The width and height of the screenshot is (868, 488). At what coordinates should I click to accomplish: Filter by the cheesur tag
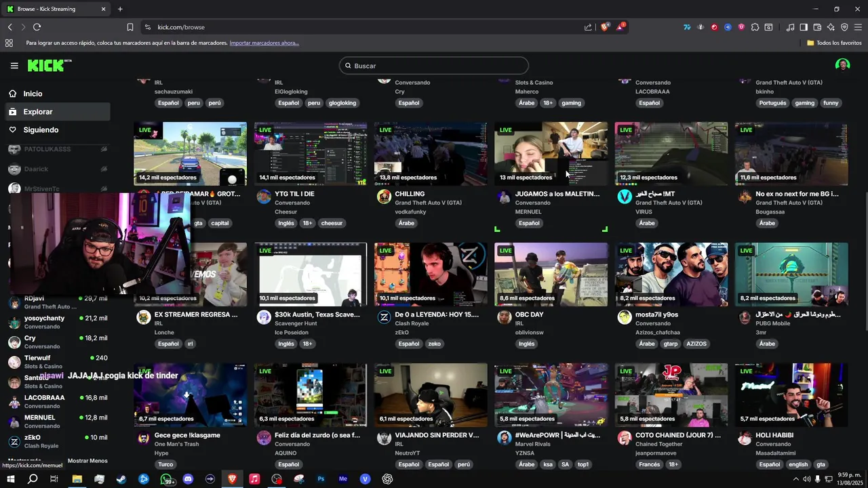point(332,223)
